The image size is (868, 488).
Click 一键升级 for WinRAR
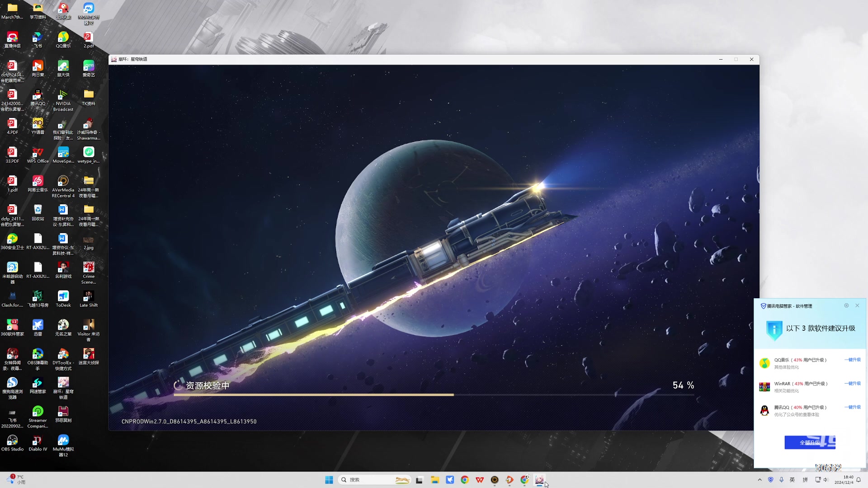tap(853, 384)
